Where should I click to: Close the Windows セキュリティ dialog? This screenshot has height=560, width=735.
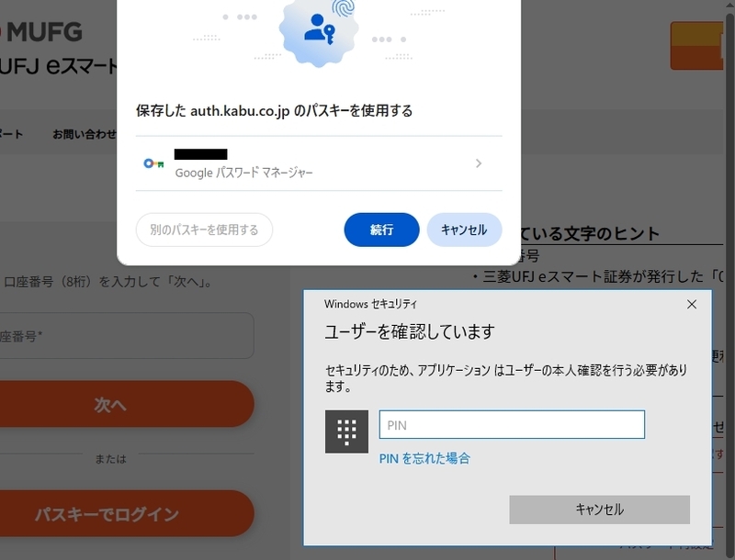[692, 305]
